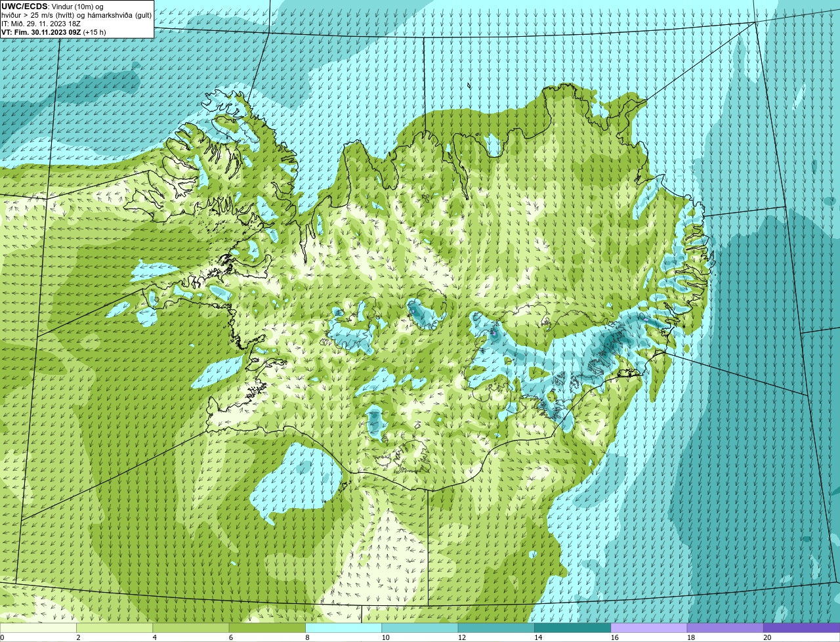The image size is (840, 642).
Task: Click the legend label '20'
Action: [767, 637]
